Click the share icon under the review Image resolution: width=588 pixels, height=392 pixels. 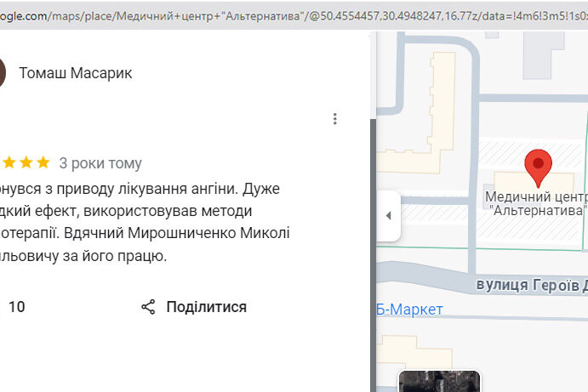[x=148, y=307]
